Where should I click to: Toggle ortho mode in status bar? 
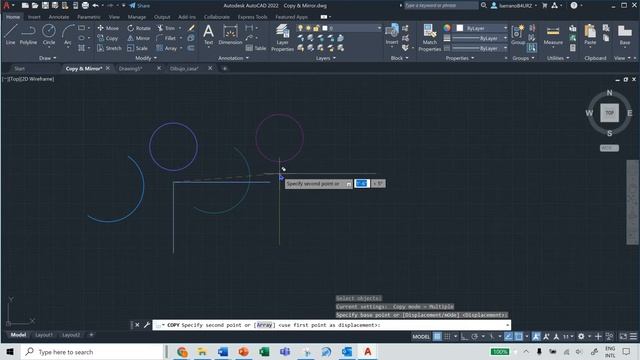[464, 336]
